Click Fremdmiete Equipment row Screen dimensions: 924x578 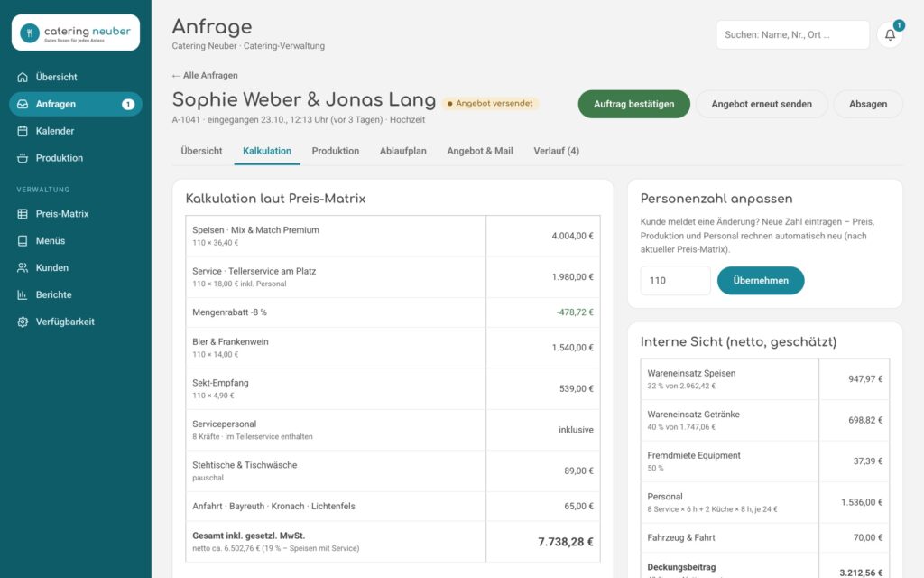pos(765,461)
